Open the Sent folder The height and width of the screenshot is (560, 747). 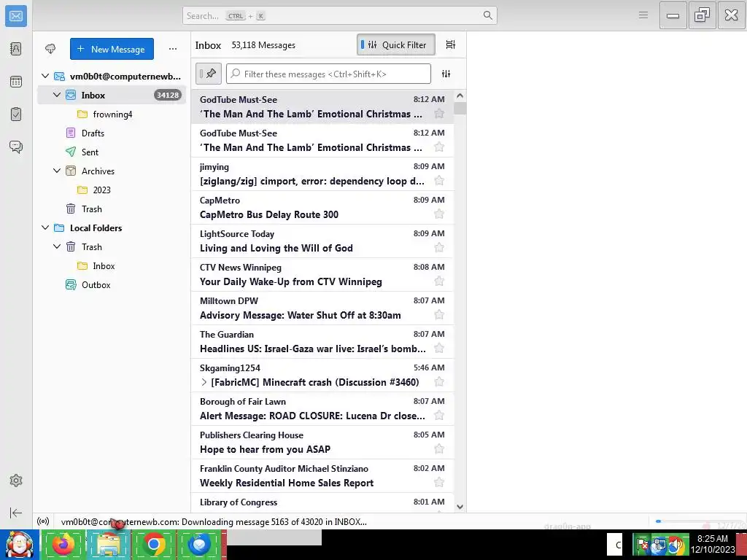[112, 152]
